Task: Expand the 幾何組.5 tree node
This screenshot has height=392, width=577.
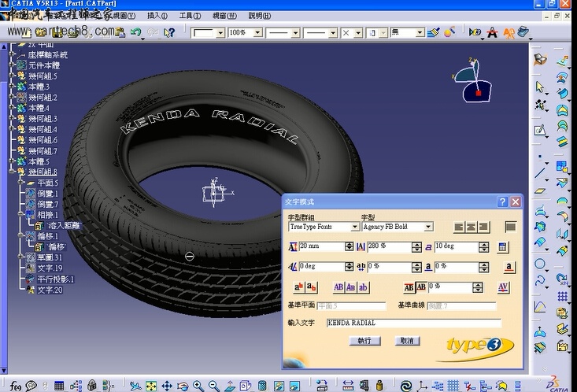Action: [12, 76]
